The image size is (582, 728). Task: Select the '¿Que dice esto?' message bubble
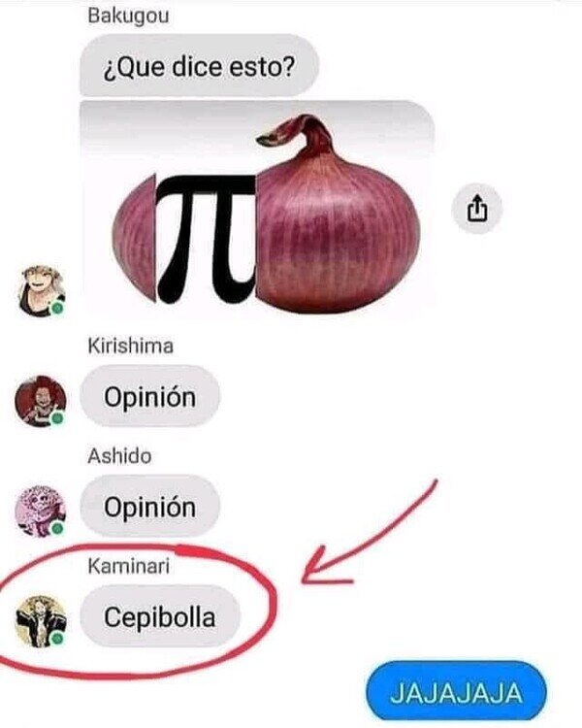200,65
